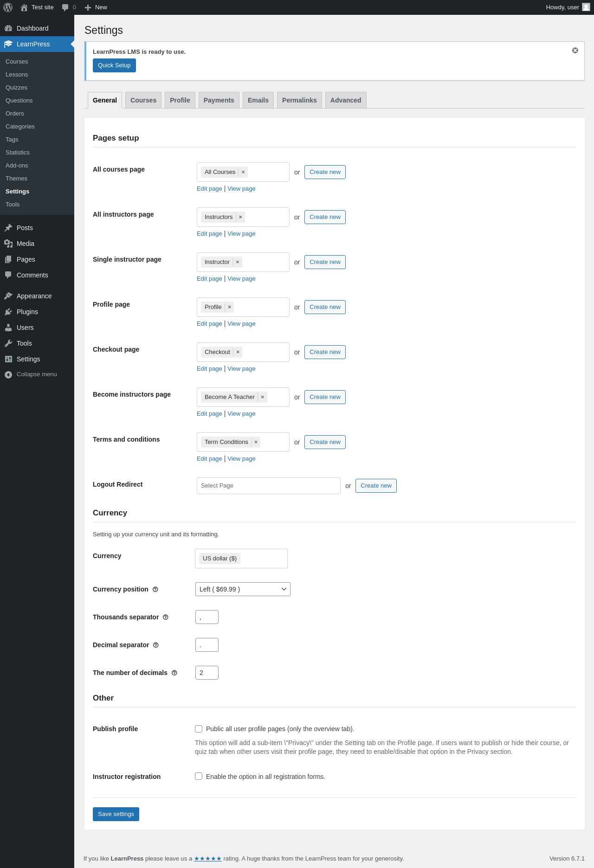
Task: Switch to the Permalinks tab
Action: 299,100
